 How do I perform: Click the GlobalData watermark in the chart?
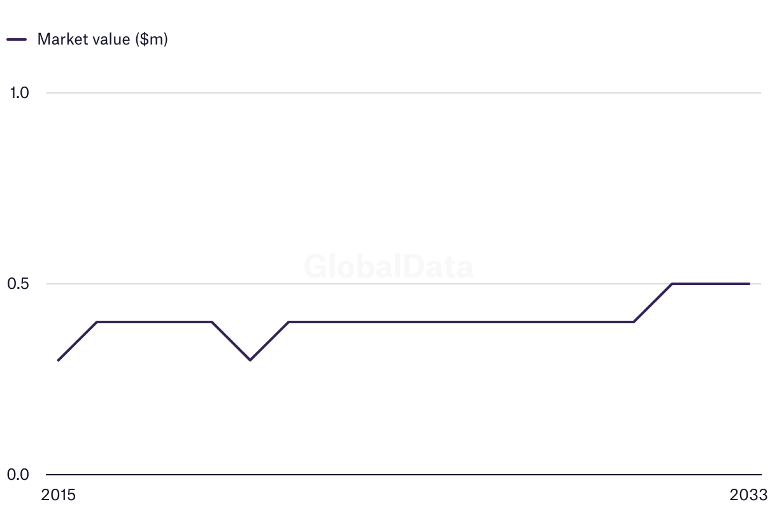coord(388,267)
